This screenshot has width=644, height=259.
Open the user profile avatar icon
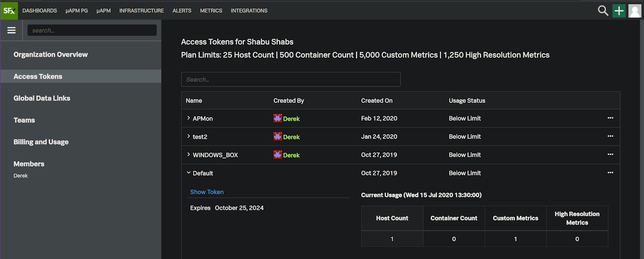tap(635, 10)
